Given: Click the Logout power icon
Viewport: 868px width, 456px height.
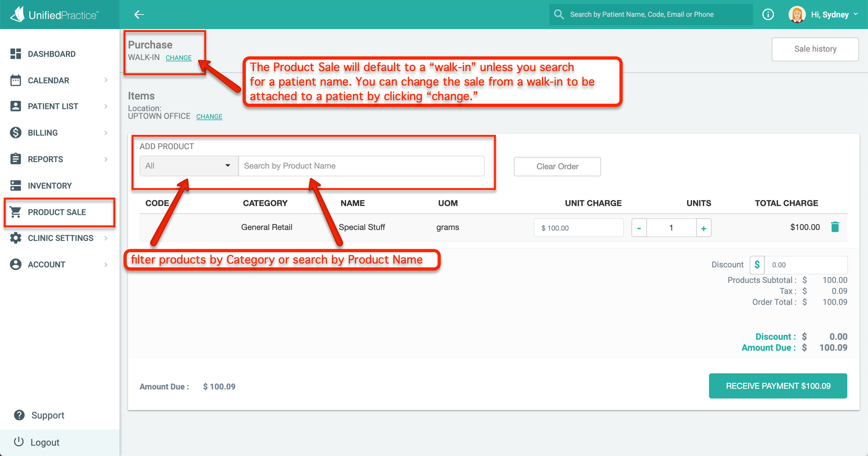Looking at the screenshot, I should pos(18,442).
